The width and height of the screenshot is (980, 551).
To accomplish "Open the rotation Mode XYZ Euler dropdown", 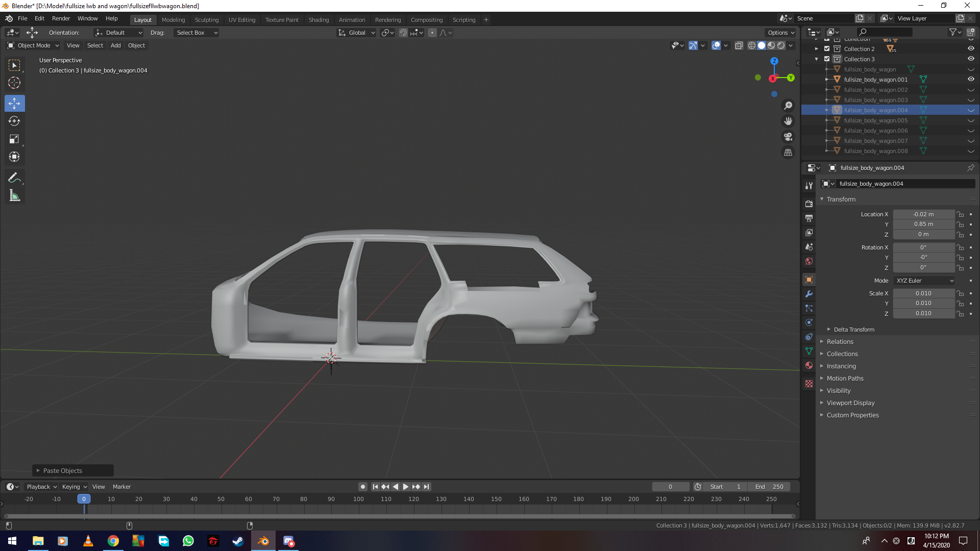I will tap(924, 281).
